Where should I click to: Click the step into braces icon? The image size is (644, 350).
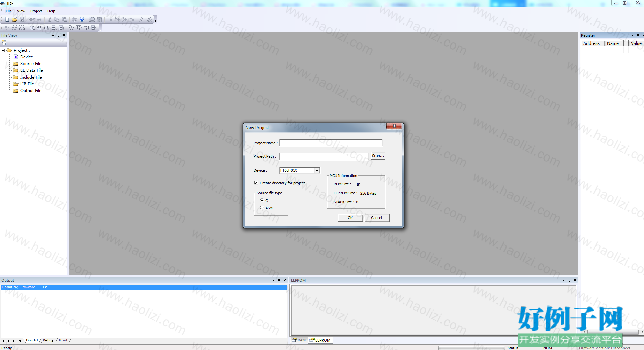point(71,28)
